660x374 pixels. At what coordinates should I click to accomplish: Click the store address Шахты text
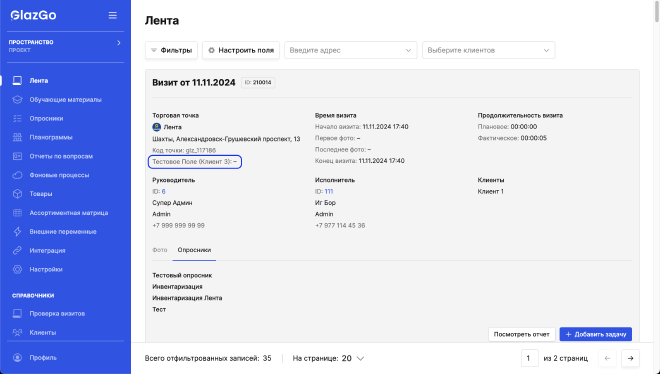click(226, 139)
